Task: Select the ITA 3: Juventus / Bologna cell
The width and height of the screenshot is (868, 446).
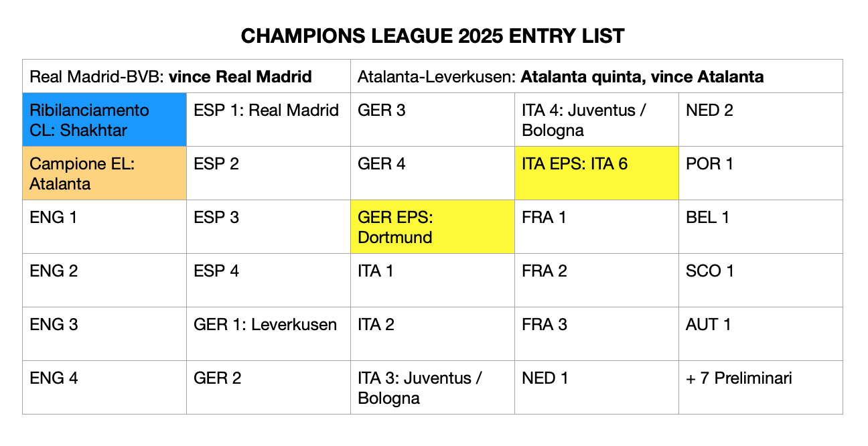Action: (x=433, y=388)
